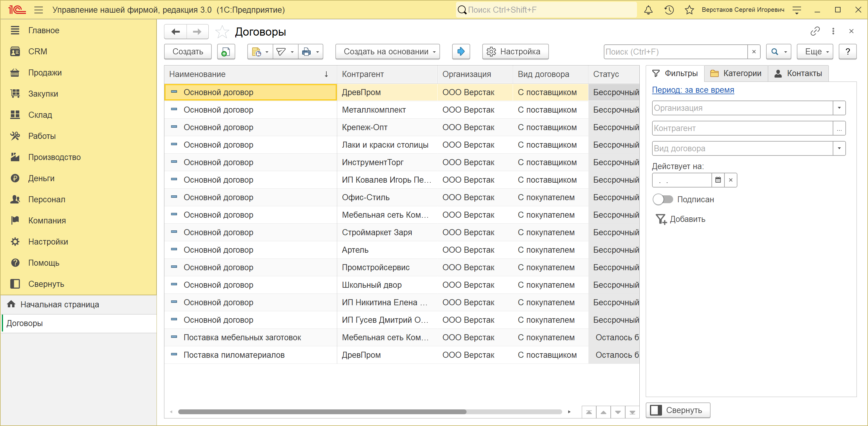868x426 pixels.
Task: Open the notifications bell
Action: tap(648, 10)
